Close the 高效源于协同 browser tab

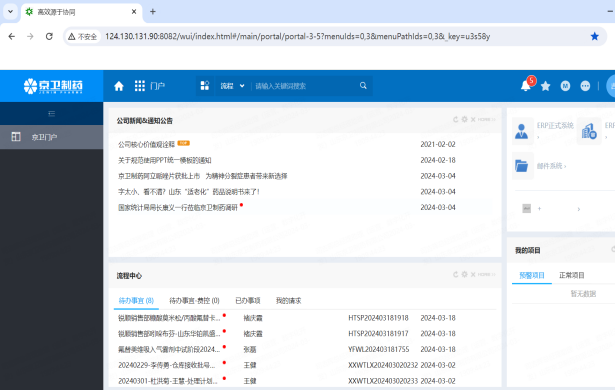tap(134, 12)
